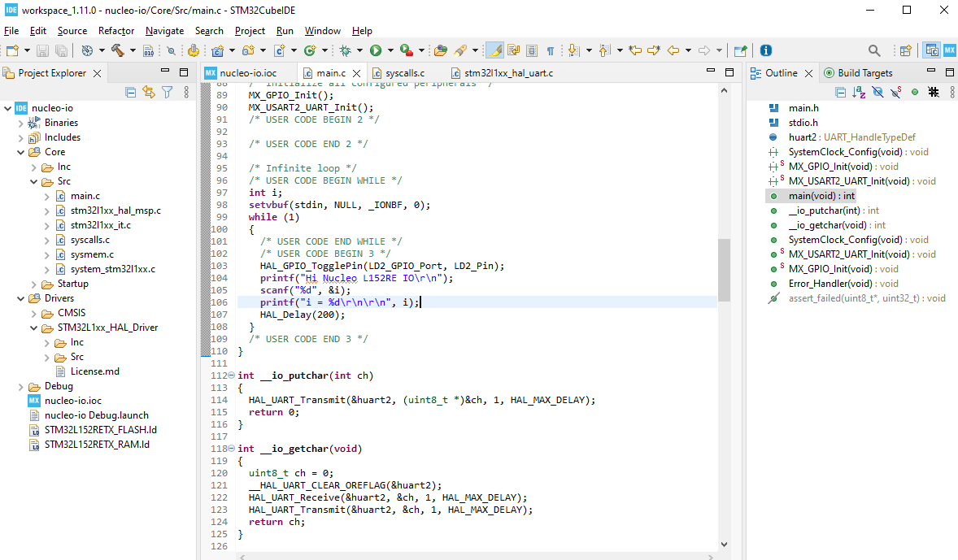Expand the Binaries node
This screenshot has height=560, width=958.
pos(21,123)
